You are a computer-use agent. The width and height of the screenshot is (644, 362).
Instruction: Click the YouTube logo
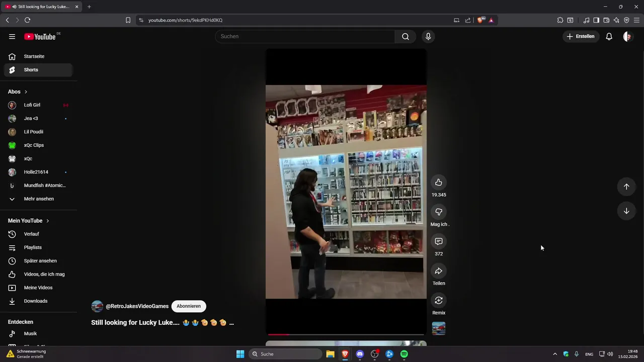tap(41, 36)
